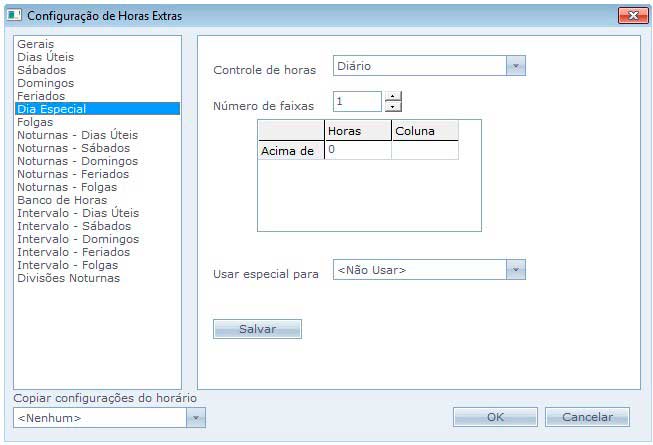Focus the Número de faixas input field

[357, 101]
